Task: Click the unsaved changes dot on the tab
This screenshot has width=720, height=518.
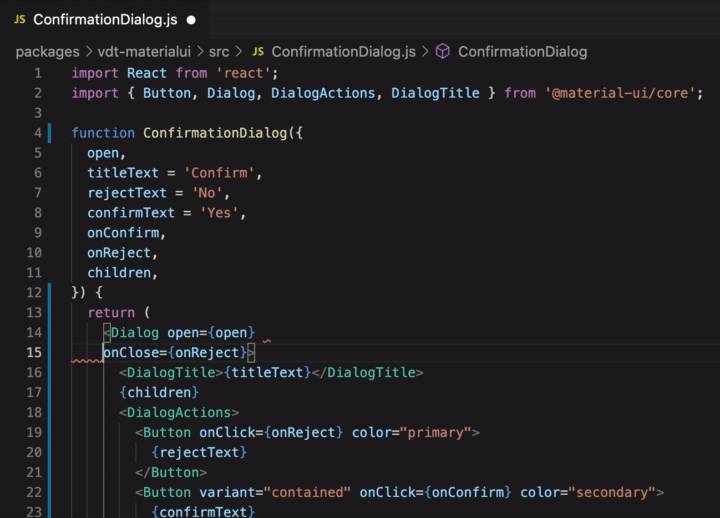Action: 191,19
